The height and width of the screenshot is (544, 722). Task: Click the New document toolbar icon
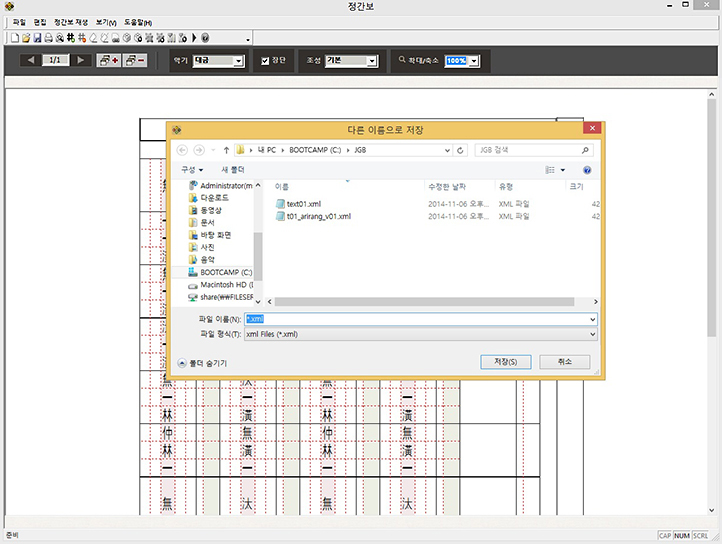(15, 38)
